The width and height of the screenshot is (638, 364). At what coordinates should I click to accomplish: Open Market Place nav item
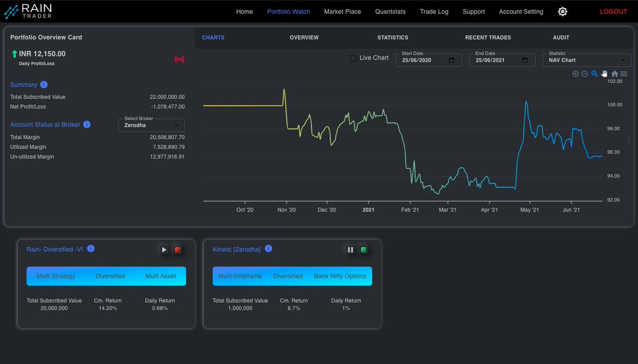coord(342,12)
